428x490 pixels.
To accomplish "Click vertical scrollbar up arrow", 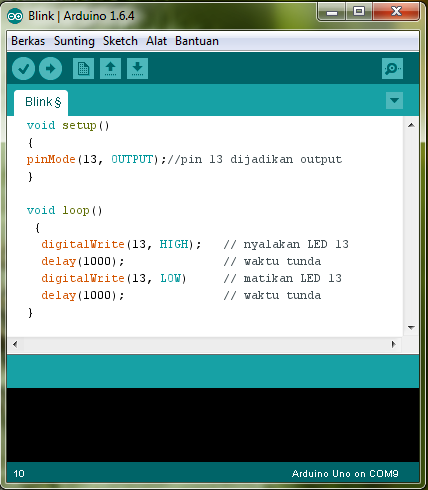I will point(411,125).
